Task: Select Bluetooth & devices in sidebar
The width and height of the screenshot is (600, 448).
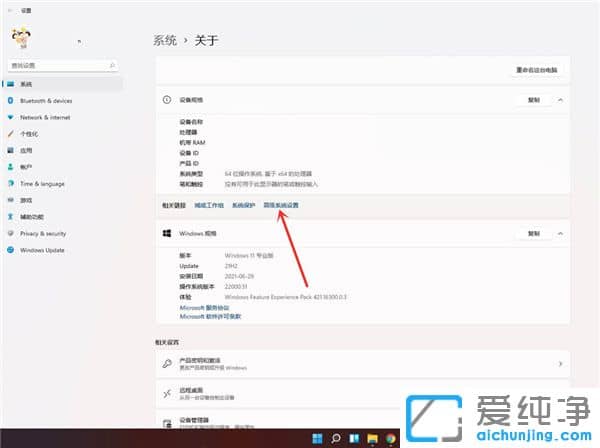Action: [46, 101]
